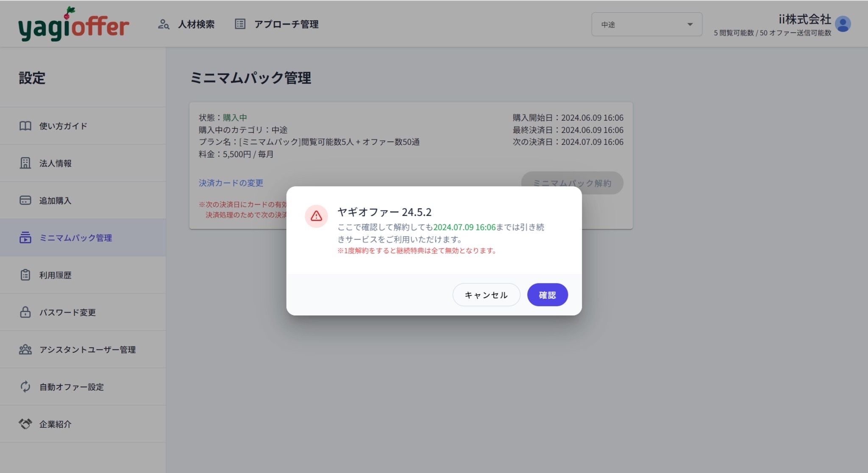This screenshot has height=473, width=868.
Task: Open アシスタントユーザー管理 sidebar item
Action: pos(87,350)
